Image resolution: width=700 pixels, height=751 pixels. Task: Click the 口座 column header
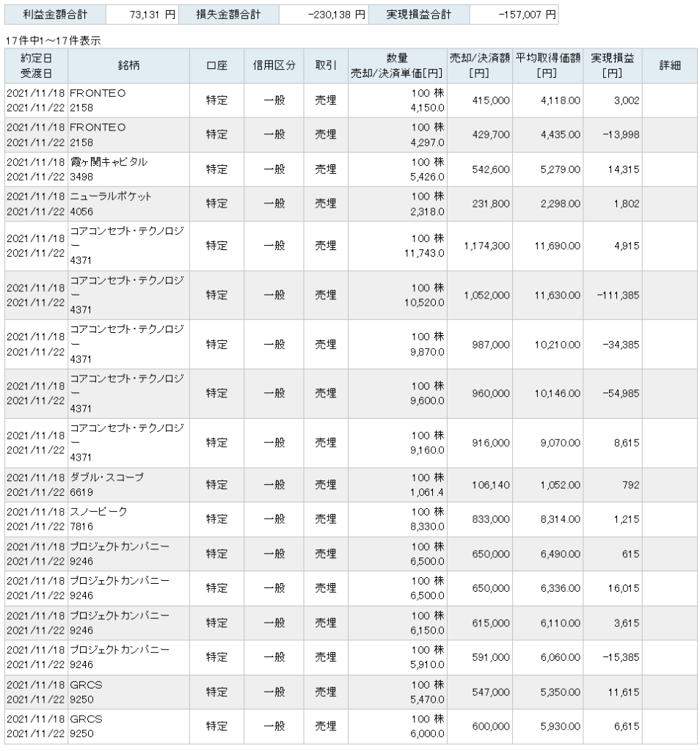point(216,65)
